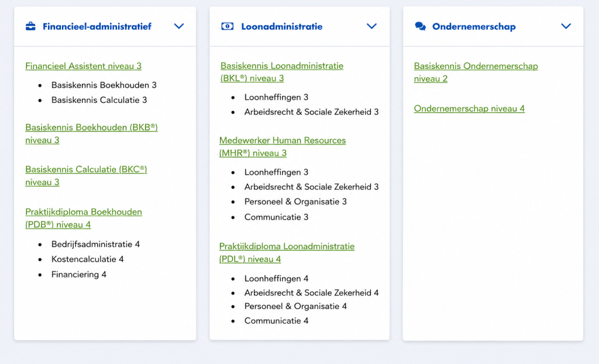Click the money bill icon beside Loonadministratie
Image resolution: width=599 pixels, height=364 pixels.
click(228, 26)
